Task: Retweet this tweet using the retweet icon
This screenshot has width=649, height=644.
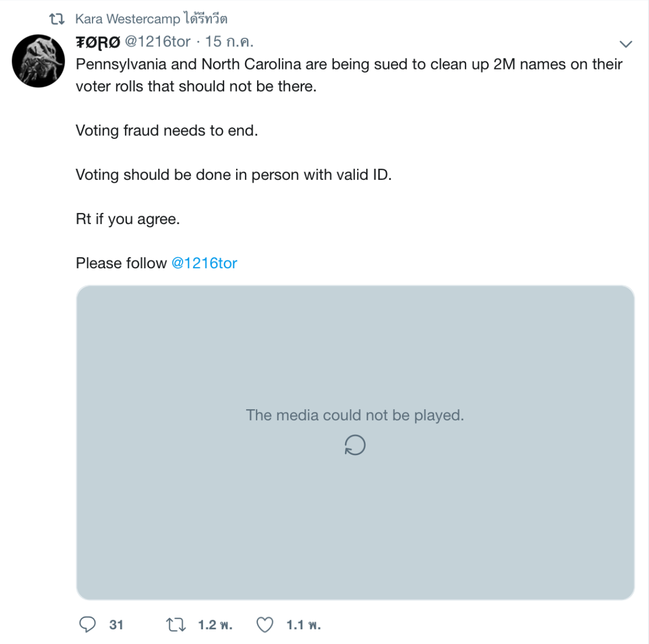Action: [x=176, y=625]
